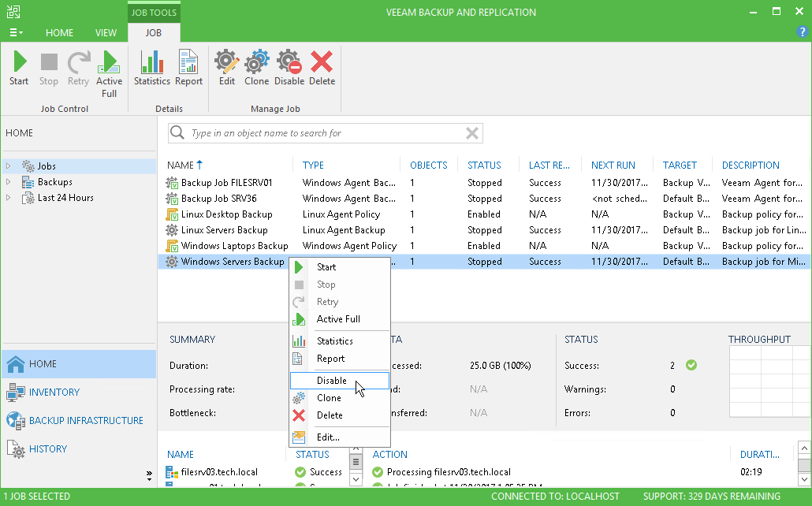Sort by the NAME column header
The width and height of the screenshot is (812, 506).
tap(181, 166)
